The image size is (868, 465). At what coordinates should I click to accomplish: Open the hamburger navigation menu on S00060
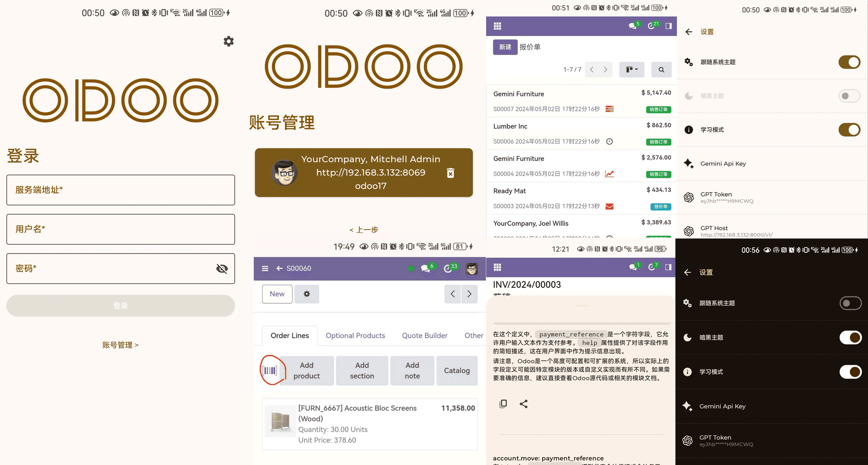tap(264, 268)
